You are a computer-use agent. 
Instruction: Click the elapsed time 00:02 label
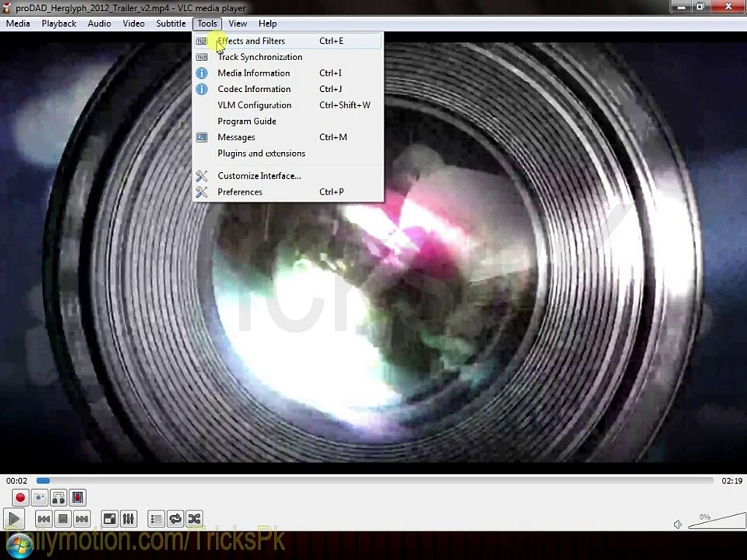17,481
